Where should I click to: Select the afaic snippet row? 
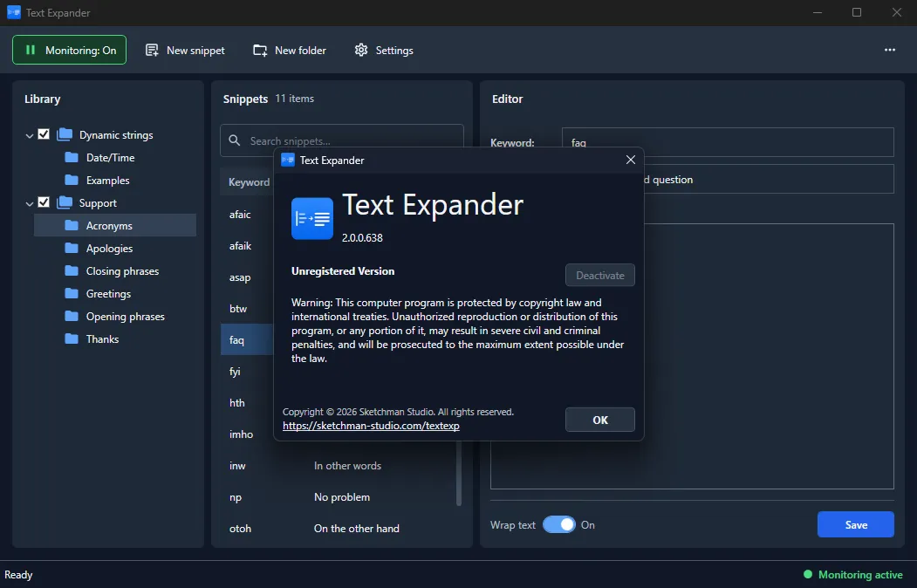pos(247,215)
